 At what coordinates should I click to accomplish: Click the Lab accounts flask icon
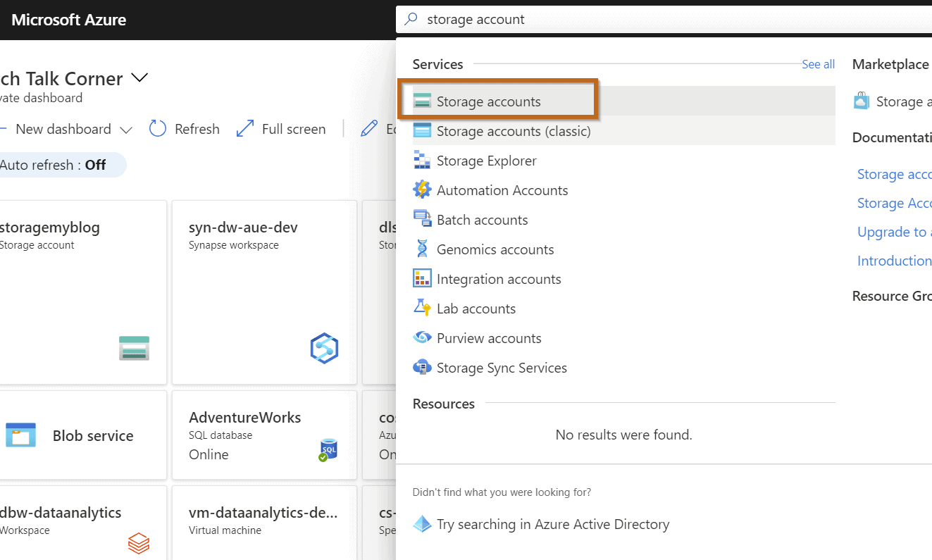[x=422, y=308]
